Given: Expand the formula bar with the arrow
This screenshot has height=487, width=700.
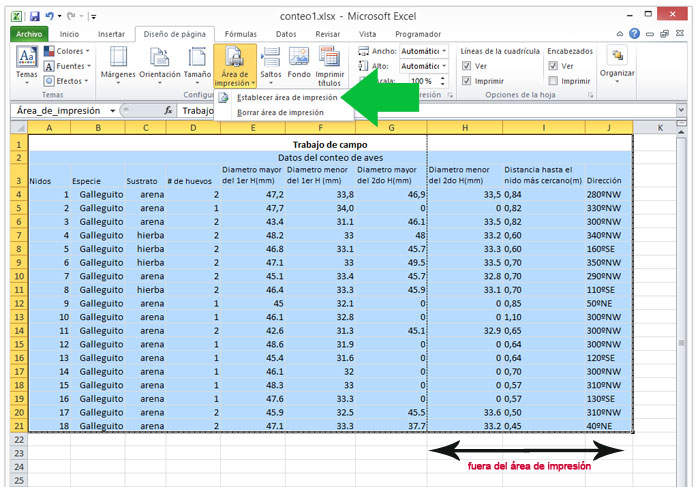Looking at the screenshot, I should (x=681, y=109).
